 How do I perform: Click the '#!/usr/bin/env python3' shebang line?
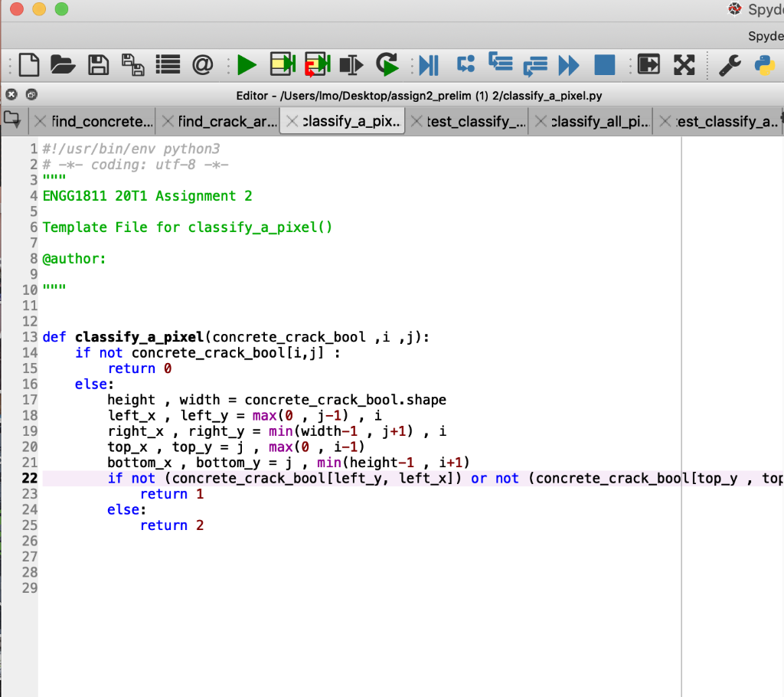coord(131,149)
